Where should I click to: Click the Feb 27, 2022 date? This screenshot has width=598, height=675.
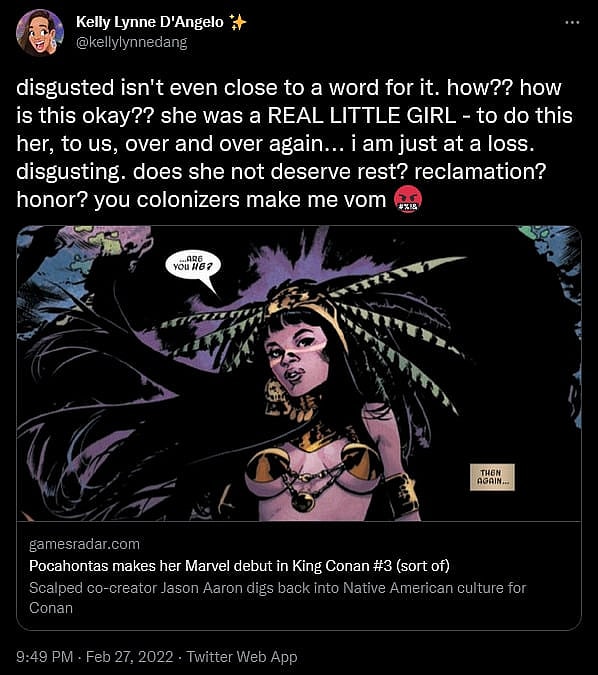coord(130,657)
